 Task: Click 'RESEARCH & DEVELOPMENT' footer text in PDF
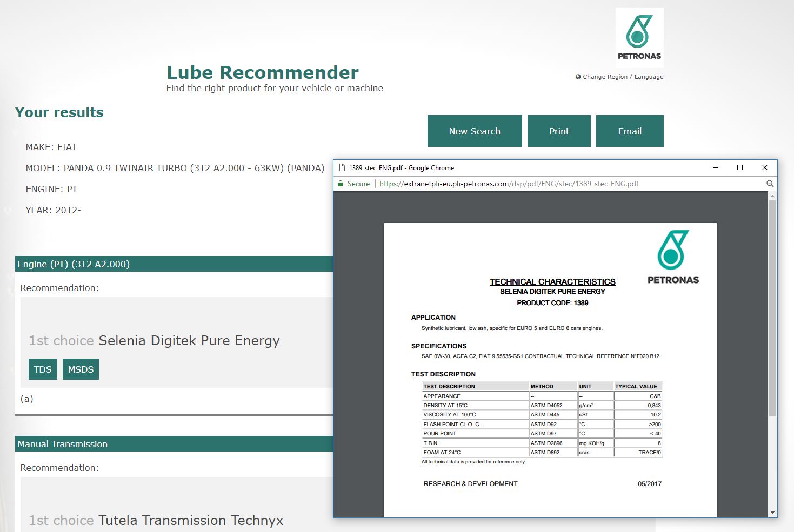(470, 484)
